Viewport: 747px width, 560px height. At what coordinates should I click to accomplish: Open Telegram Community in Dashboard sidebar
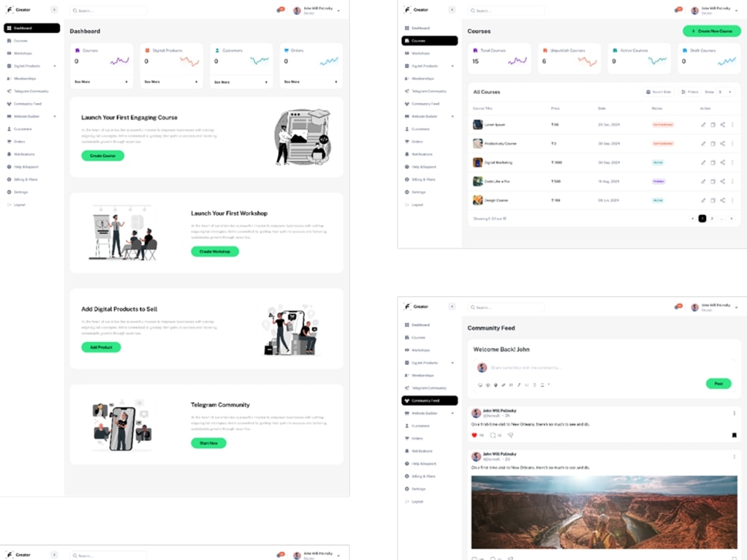pyautogui.click(x=31, y=91)
